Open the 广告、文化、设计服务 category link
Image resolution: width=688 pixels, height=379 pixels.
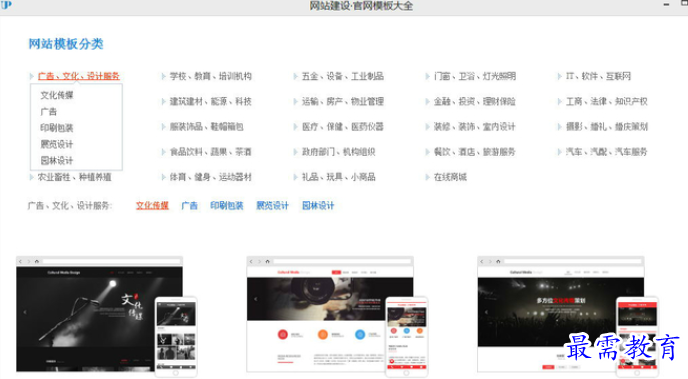tap(79, 76)
